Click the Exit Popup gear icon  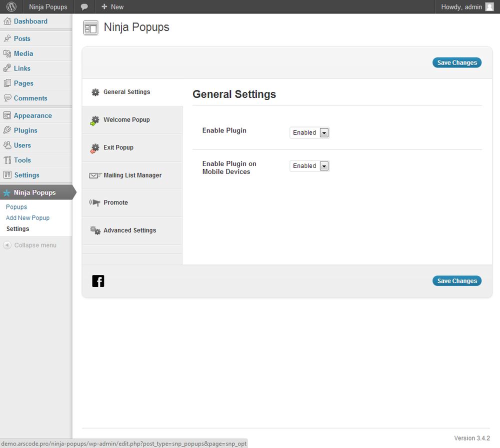94,148
